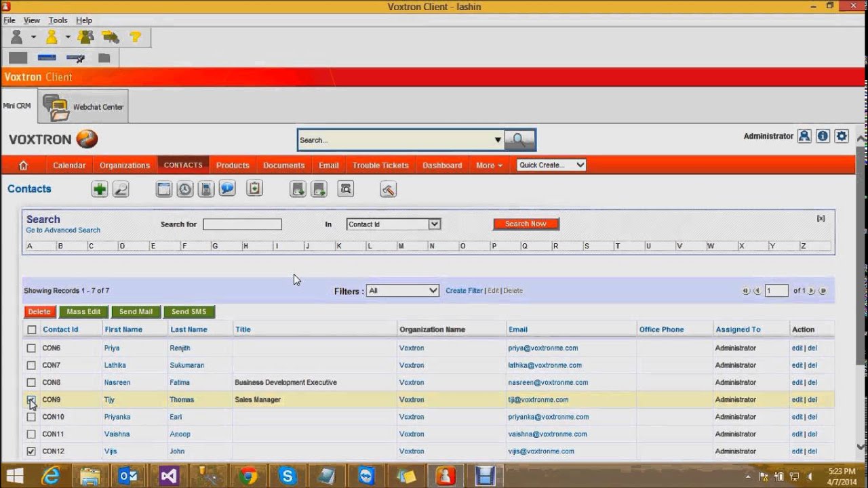Open the Help menu
Viewport: 868px width, 488px height.
tap(84, 20)
